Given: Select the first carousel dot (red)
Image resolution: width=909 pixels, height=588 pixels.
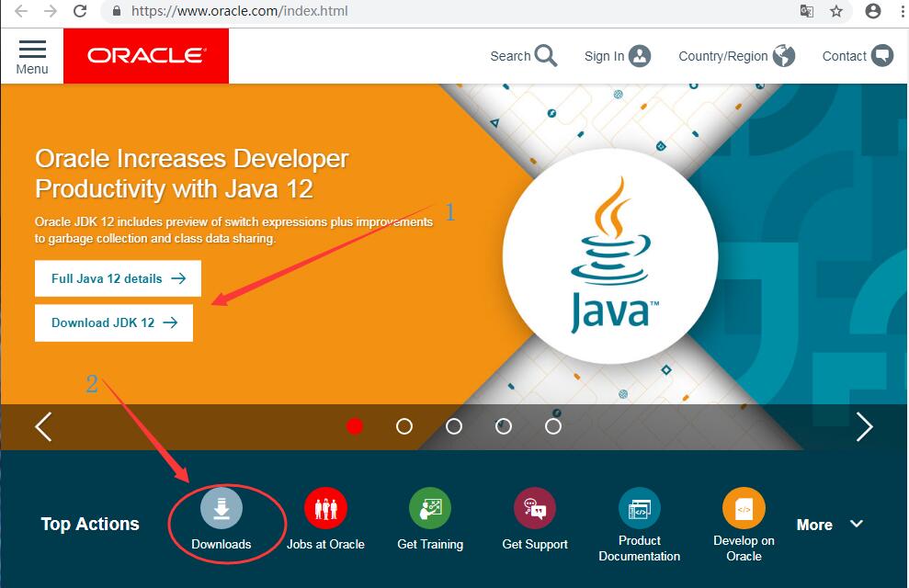Looking at the screenshot, I should [x=354, y=426].
